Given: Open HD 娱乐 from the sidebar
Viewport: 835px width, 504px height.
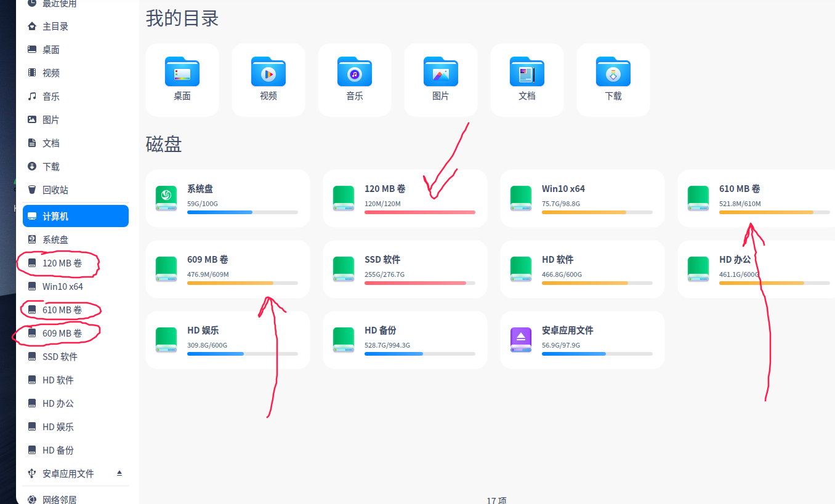Looking at the screenshot, I should pyautogui.click(x=76, y=426).
